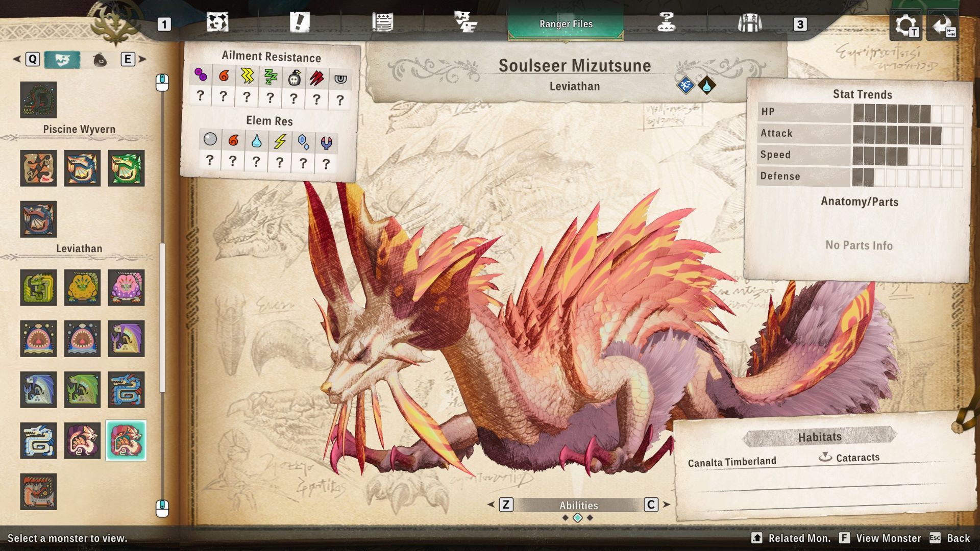This screenshot has height=551, width=980.
Task: Select the Green Plesioth monster icon
Action: [126, 168]
